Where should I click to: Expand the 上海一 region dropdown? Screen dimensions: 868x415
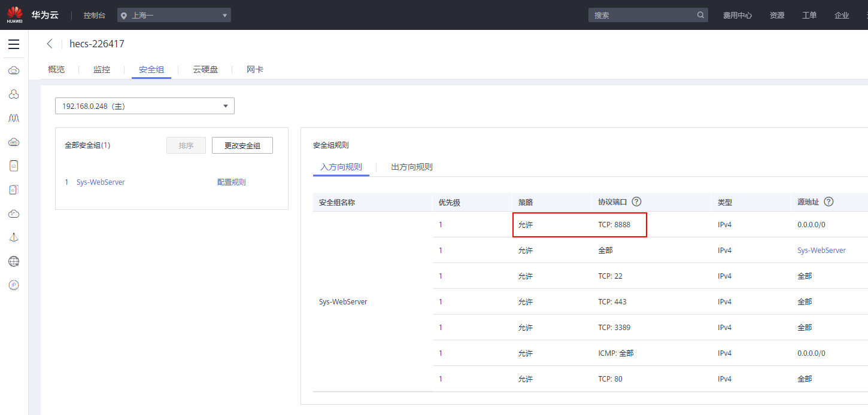pos(175,15)
